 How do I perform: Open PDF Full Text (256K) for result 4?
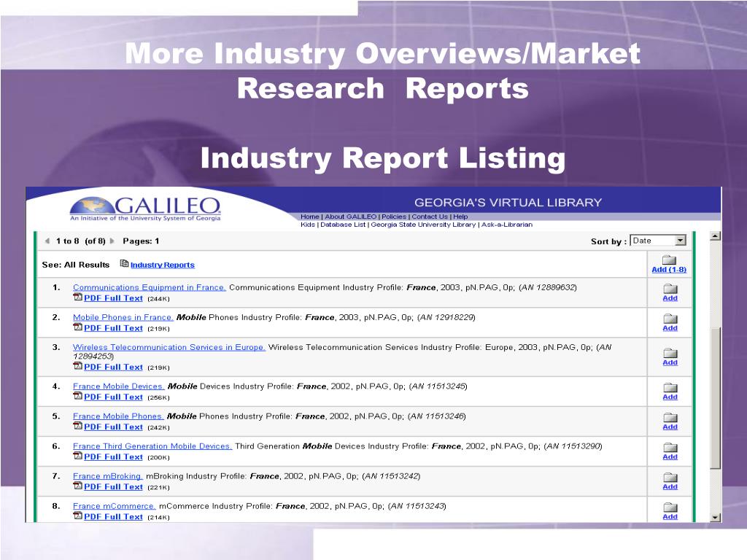[x=113, y=397]
